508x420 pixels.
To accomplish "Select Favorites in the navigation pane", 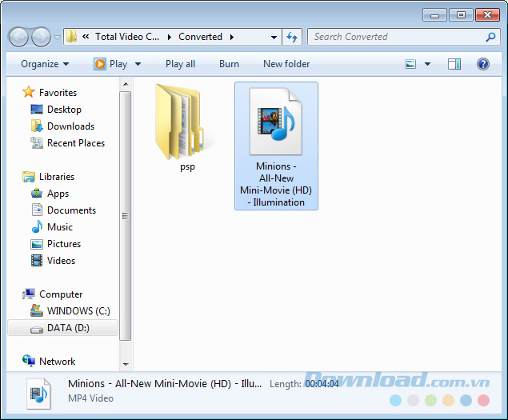I will coord(58,93).
